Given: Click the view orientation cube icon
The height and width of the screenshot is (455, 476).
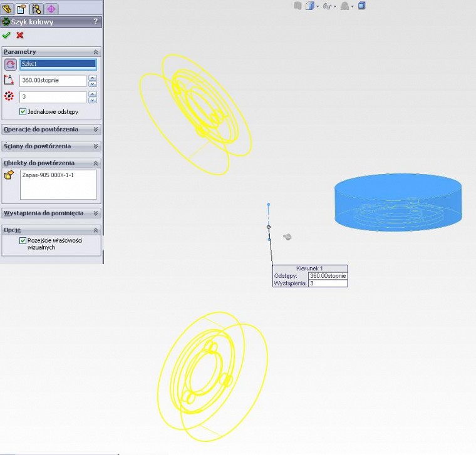Looking at the screenshot, I should [x=309, y=6].
